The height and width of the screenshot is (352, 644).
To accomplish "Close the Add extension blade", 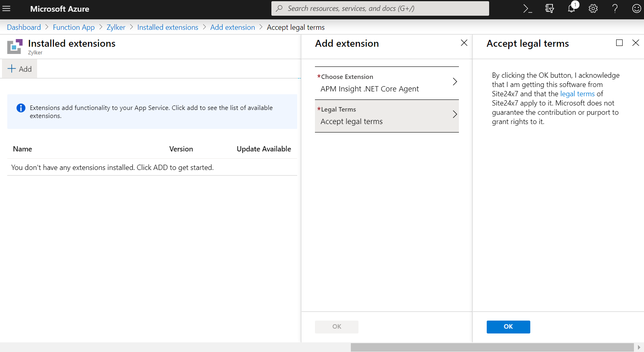I will [x=464, y=43].
